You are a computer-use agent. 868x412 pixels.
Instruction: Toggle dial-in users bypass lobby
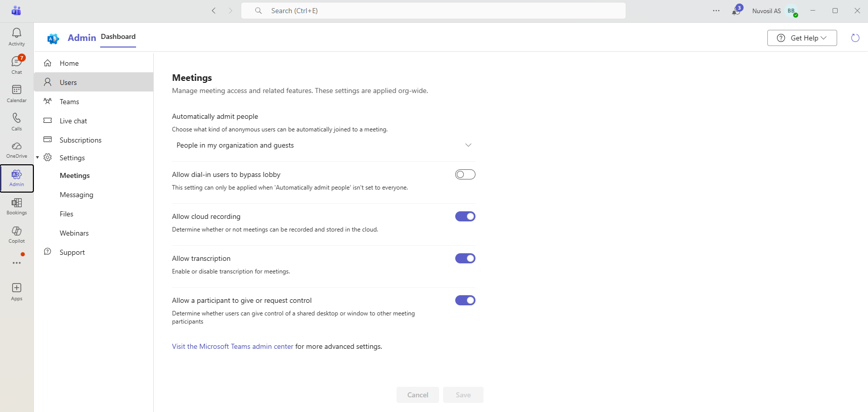(465, 174)
